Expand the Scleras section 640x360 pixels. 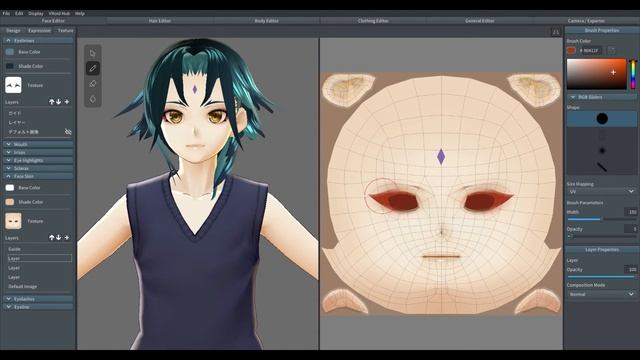[x=38, y=168]
